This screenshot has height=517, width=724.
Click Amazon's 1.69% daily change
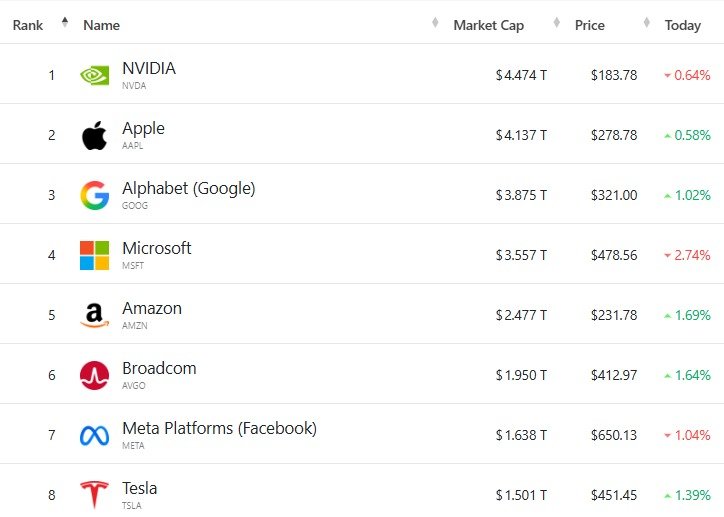[691, 316]
